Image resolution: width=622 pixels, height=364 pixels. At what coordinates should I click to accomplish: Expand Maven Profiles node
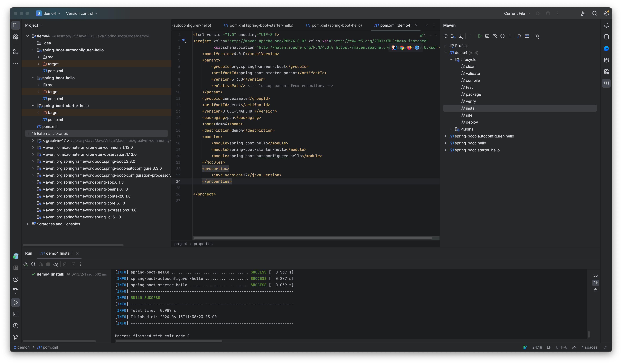[x=445, y=46]
